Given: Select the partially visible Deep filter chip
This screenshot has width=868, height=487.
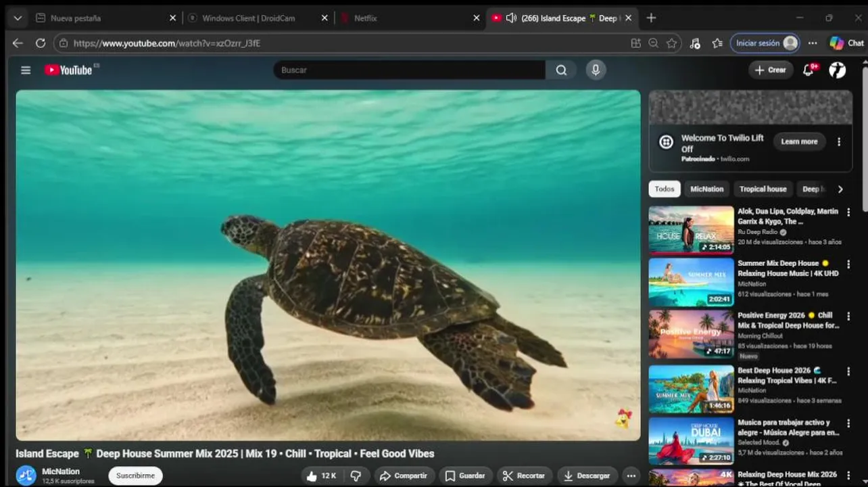Looking at the screenshot, I should [812, 189].
